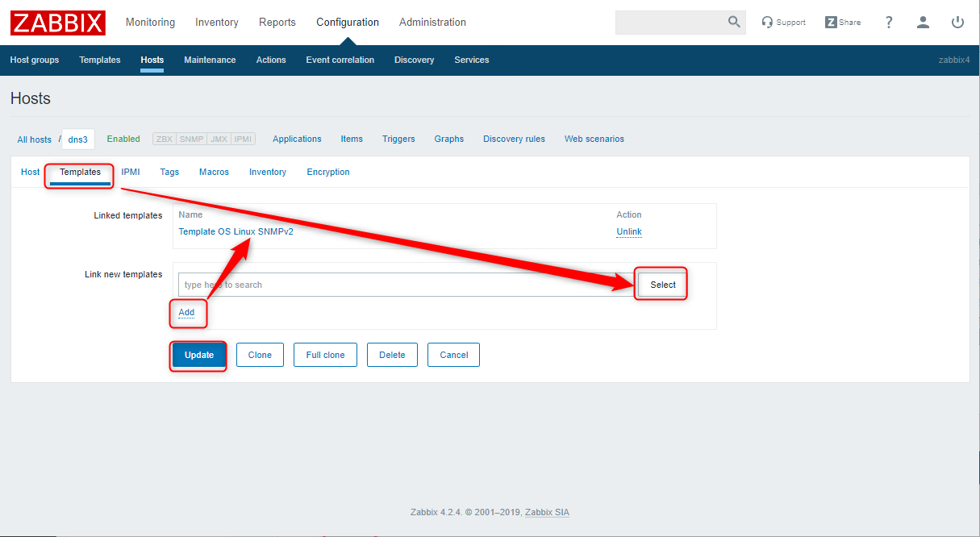Viewport: 980px width, 537px height.
Task: Open the Monitoring menu
Action: click(150, 23)
